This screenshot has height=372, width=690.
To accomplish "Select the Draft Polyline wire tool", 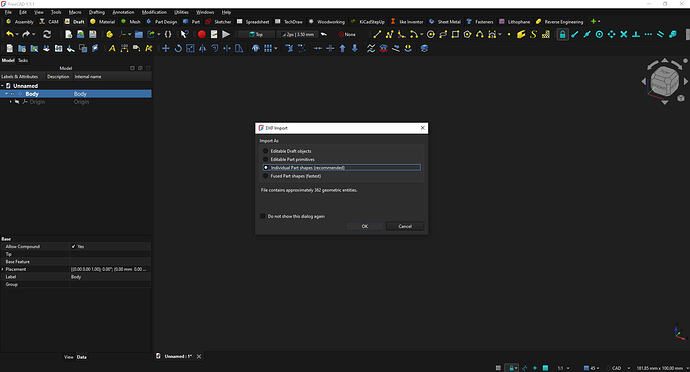I will point(389,34).
